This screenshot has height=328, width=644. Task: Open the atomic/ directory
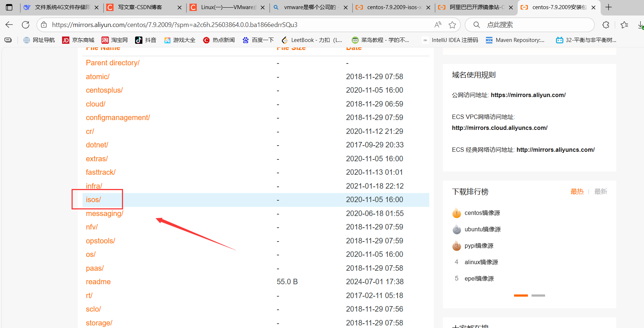tap(97, 77)
